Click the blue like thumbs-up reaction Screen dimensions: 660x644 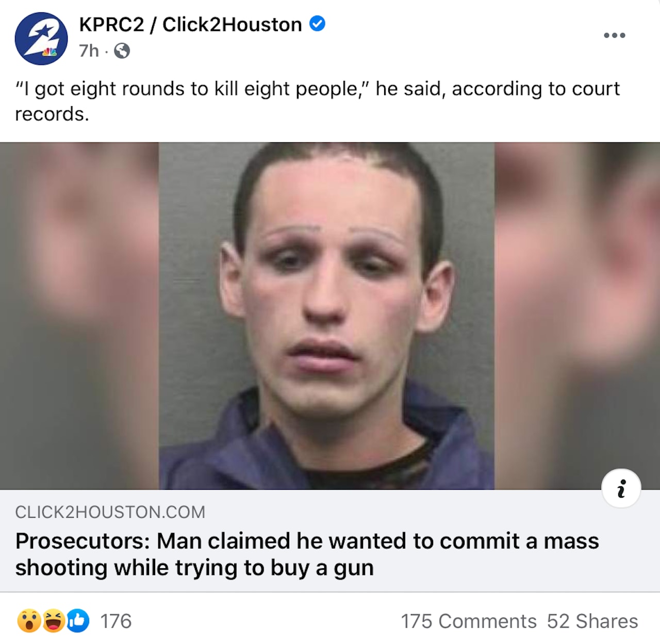[x=77, y=620]
